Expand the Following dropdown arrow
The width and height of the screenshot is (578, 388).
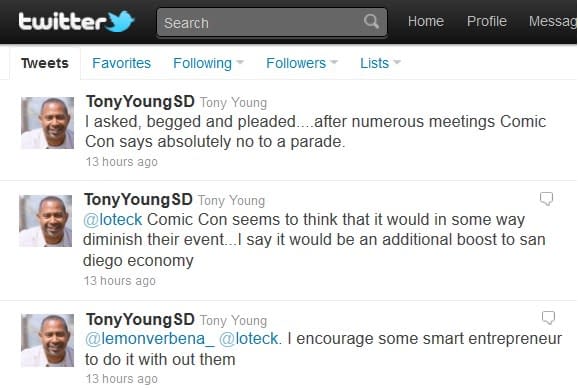coord(240,62)
